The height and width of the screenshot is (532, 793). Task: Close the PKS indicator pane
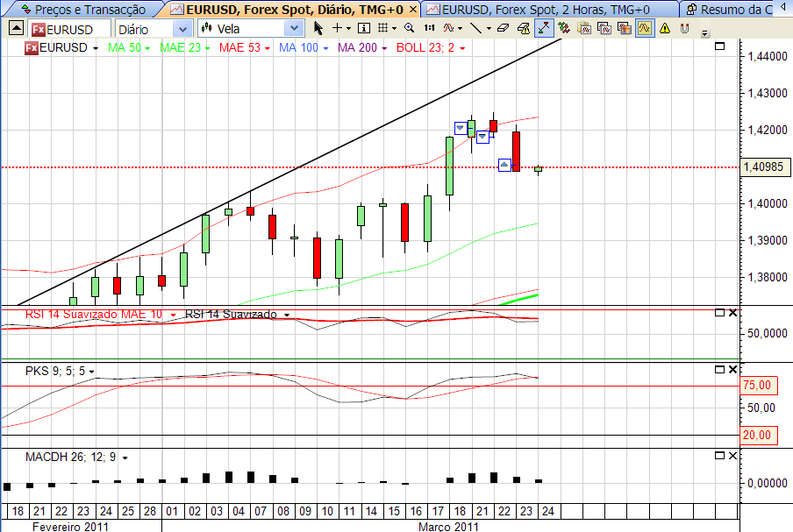pyautogui.click(x=732, y=370)
